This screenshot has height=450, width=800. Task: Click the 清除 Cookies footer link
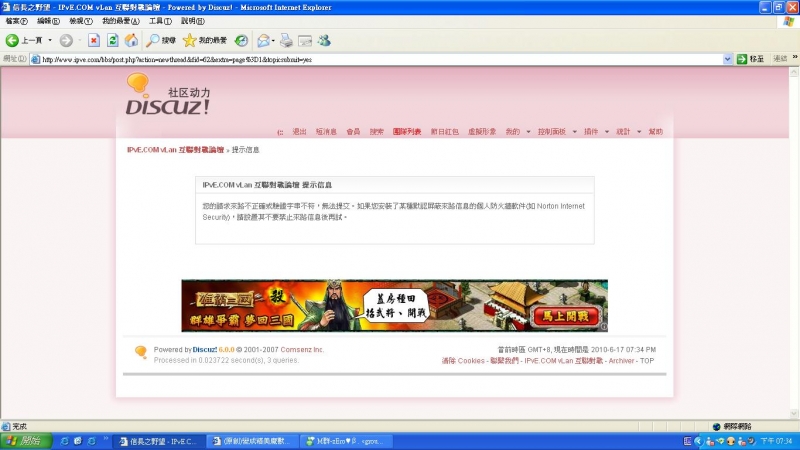463,360
